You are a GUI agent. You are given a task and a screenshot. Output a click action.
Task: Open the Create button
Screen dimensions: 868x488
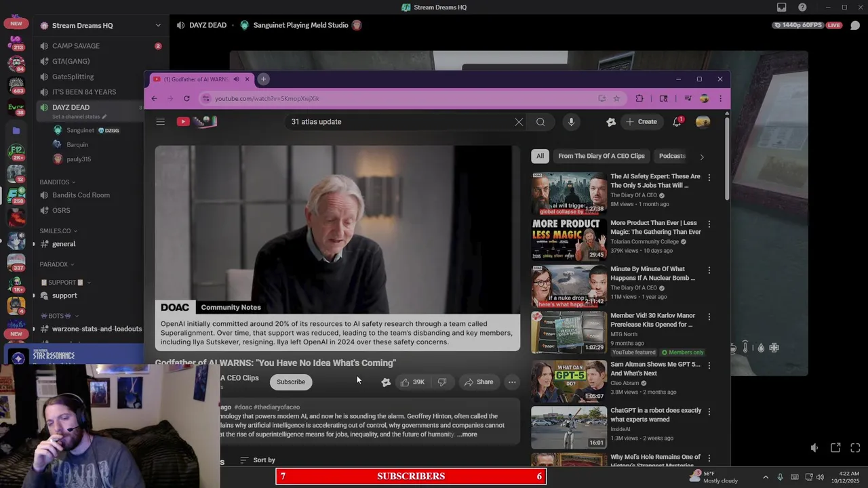(x=642, y=122)
